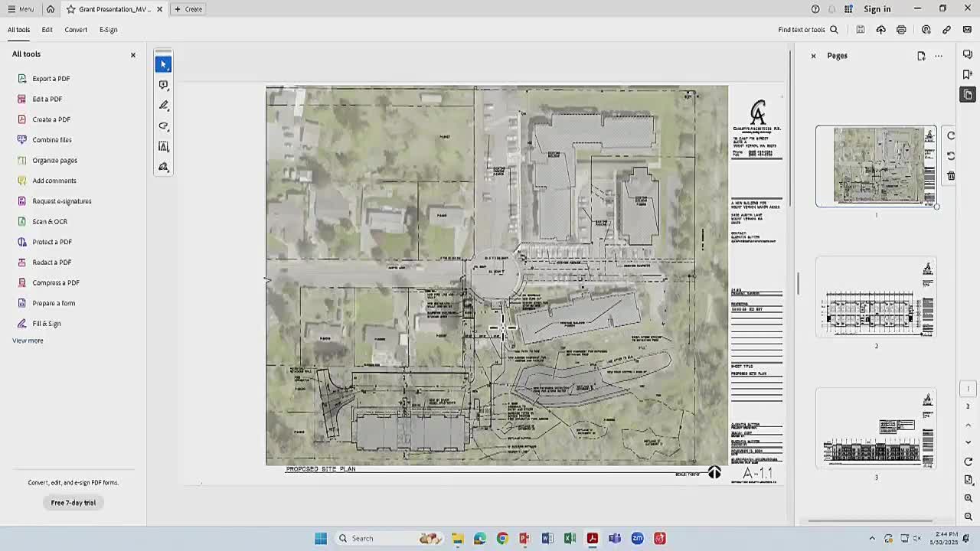Print the document

pos(901,30)
